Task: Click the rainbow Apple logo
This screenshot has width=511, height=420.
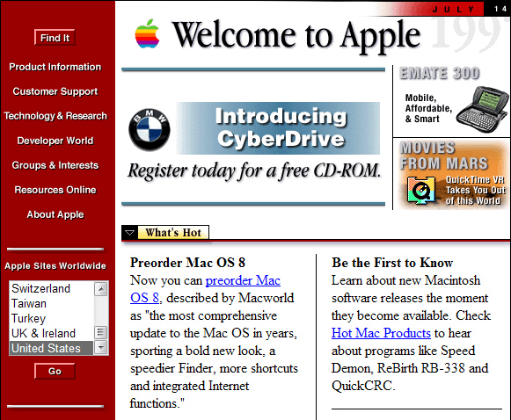Action: [x=147, y=34]
